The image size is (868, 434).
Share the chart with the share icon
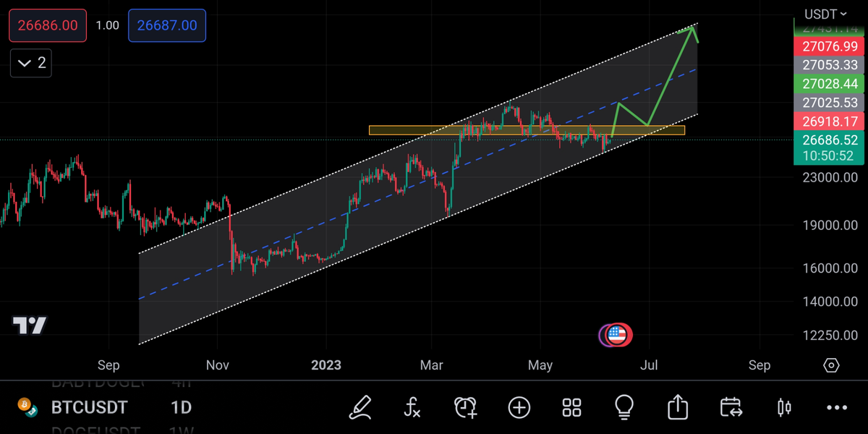(678, 408)
